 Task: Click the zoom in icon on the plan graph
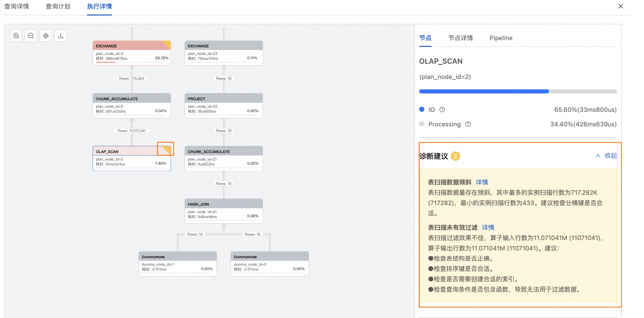point(16,35)
